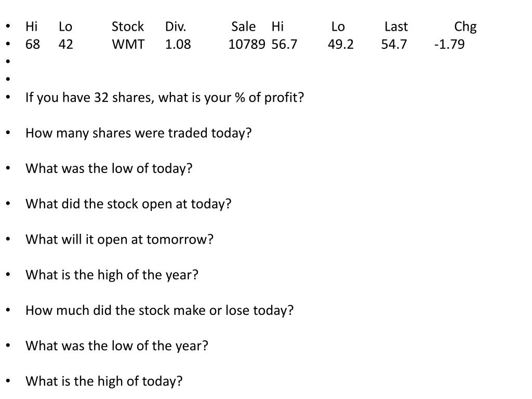Select the dividend value 1.08

coord(178,44)
